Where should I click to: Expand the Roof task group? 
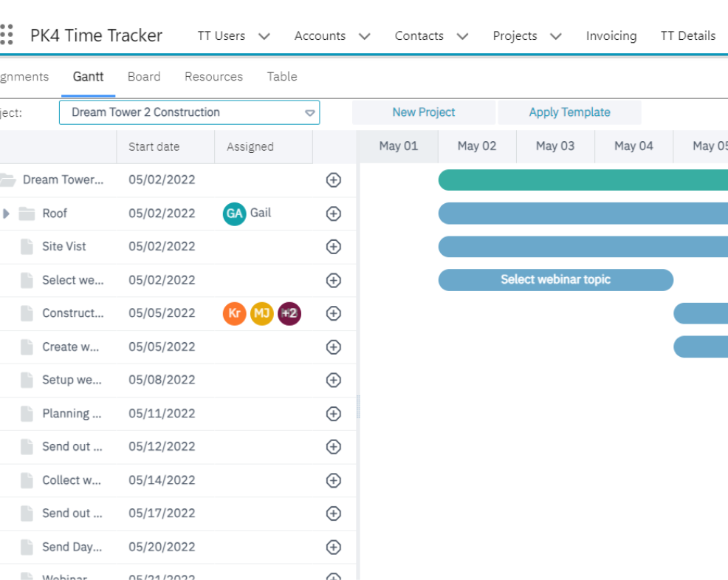coord(7,214)
